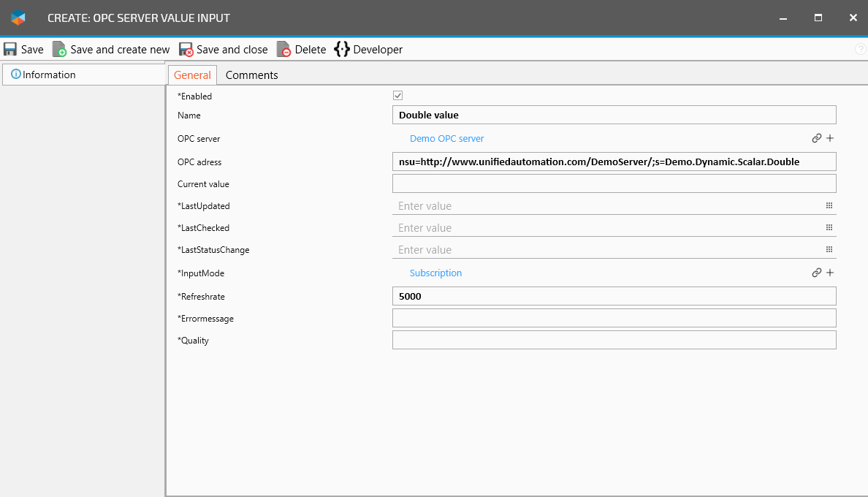Click into the Refreshrate field
This screenshot has height=497, width=868.
click(x=614, y=296)
